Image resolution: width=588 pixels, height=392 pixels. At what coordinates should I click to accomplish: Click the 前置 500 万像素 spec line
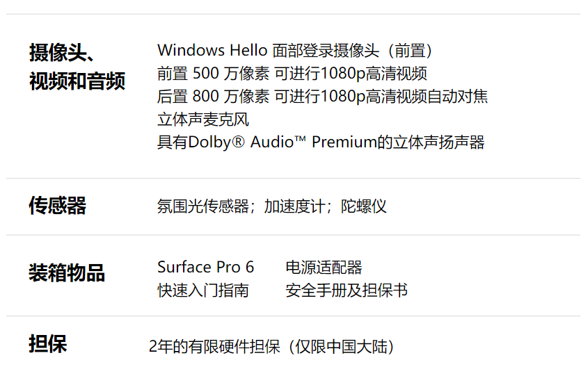pyautogui.click(x=292, y=74)
